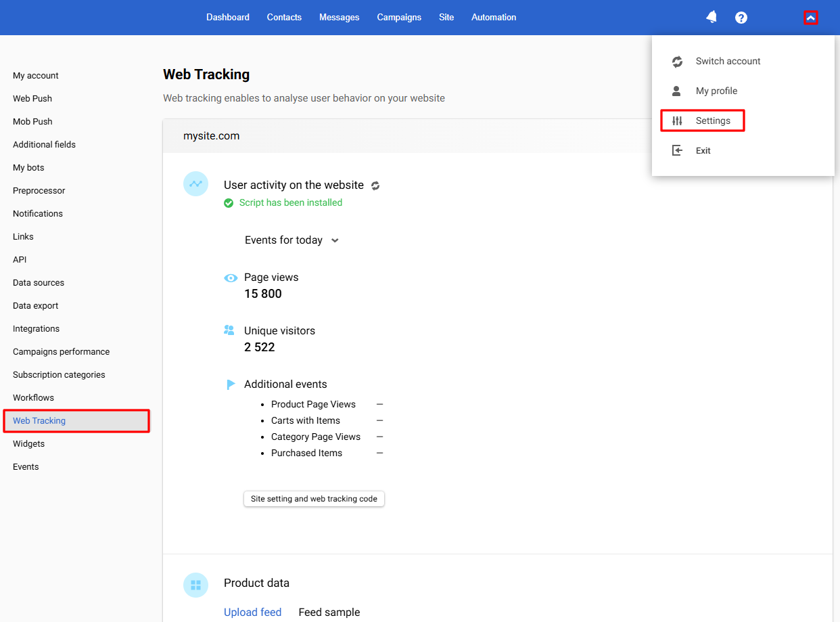Open Campaigns performance in the sidebar

61,352
